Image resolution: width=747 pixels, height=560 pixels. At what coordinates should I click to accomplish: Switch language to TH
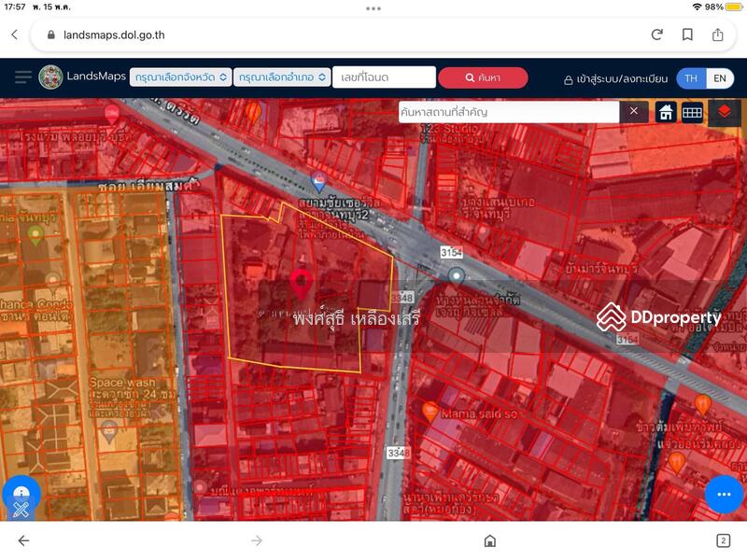tap(691, 78)
